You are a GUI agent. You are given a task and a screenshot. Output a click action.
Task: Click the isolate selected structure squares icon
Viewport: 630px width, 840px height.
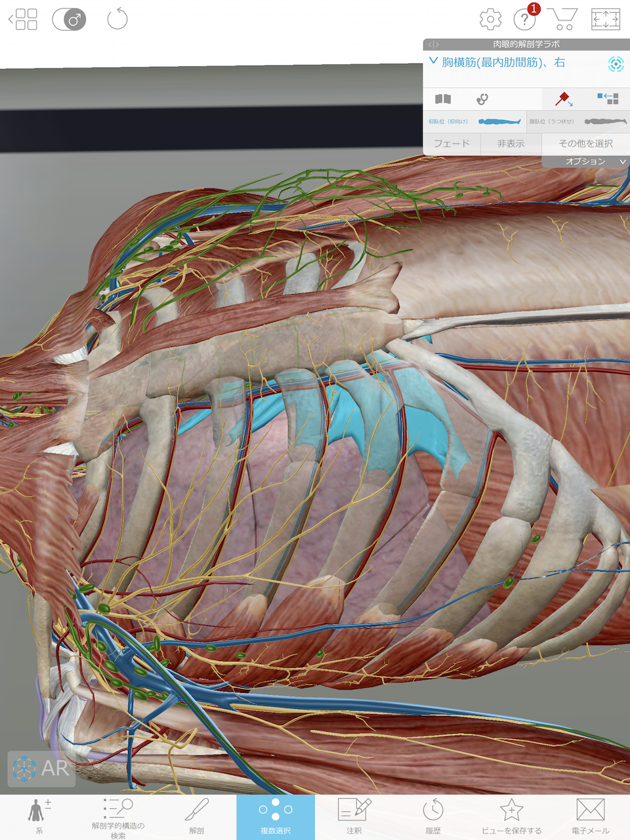[608, 99]
